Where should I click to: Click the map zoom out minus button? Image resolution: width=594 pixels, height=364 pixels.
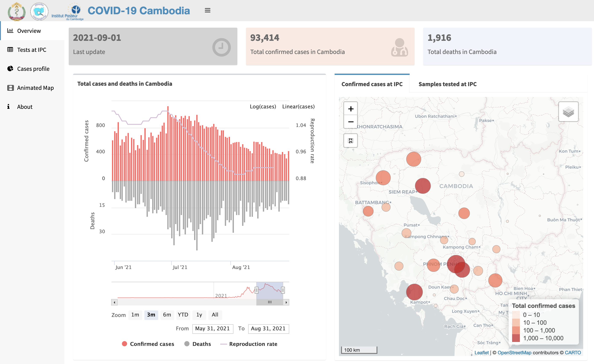click(x=351, y=122)
